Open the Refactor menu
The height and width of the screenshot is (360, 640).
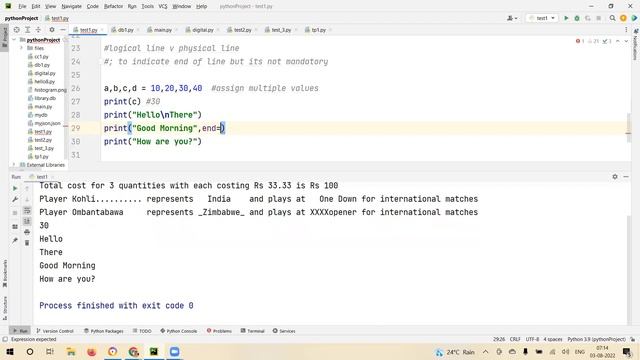click(113, 7)
